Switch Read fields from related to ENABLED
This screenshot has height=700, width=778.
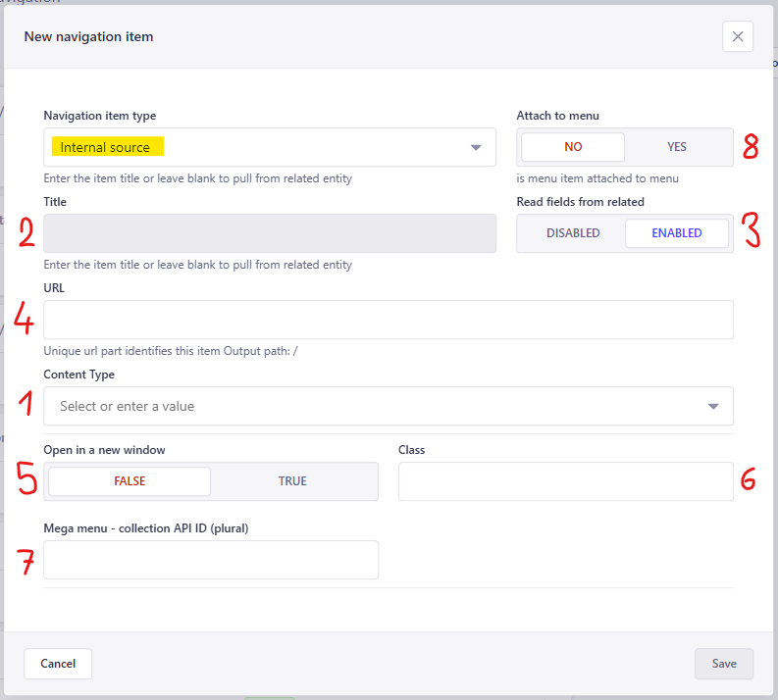pyautogui.click(x=677, y=233)
